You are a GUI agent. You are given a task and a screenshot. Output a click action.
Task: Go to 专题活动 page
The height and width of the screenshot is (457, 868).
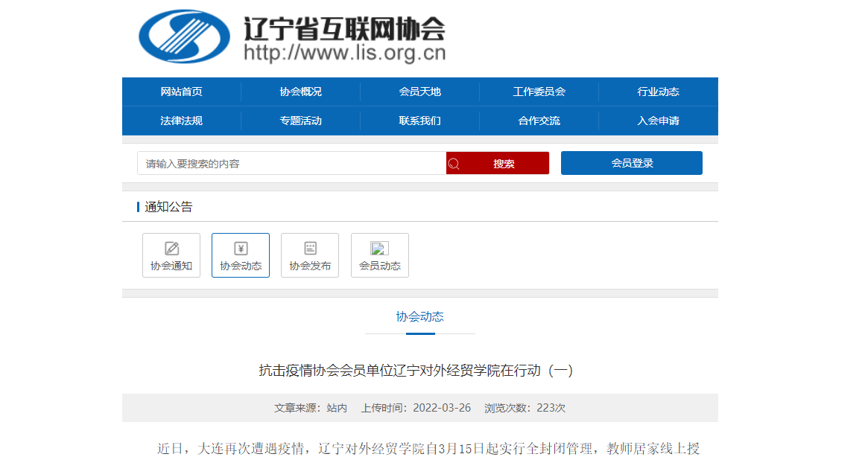tap(300, 121)
